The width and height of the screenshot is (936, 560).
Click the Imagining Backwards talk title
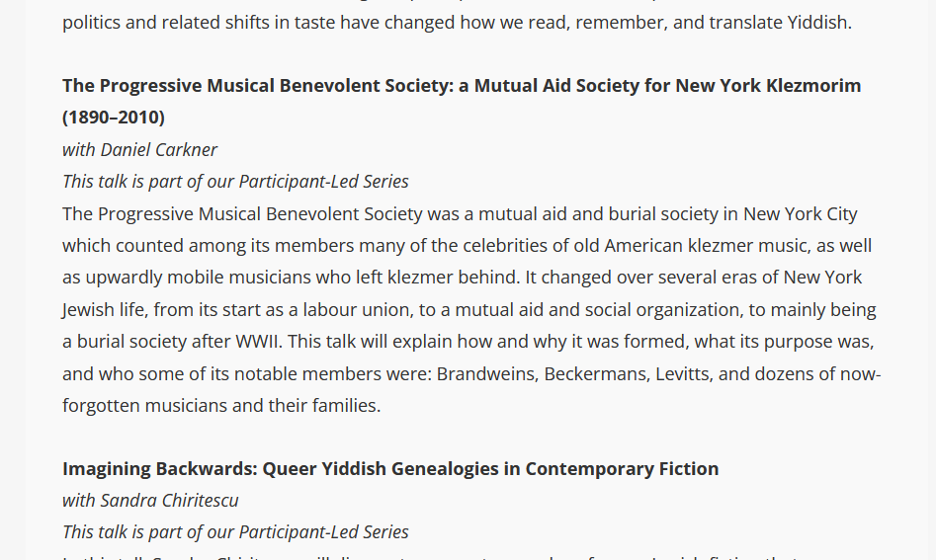[390, 468]
